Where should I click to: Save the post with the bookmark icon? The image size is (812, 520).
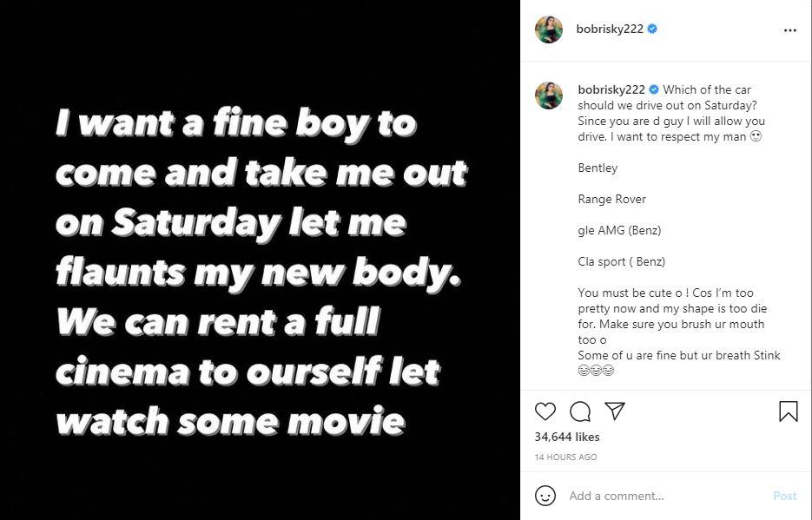pyautogui.click(x=788, y=411)
